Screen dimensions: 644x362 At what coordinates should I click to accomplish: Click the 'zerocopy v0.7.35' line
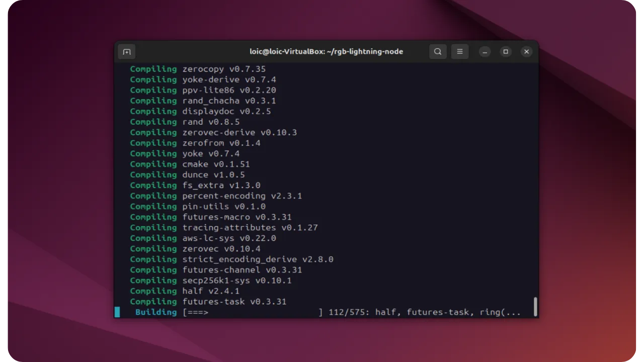pyautogui.click(x=223, y=69)
